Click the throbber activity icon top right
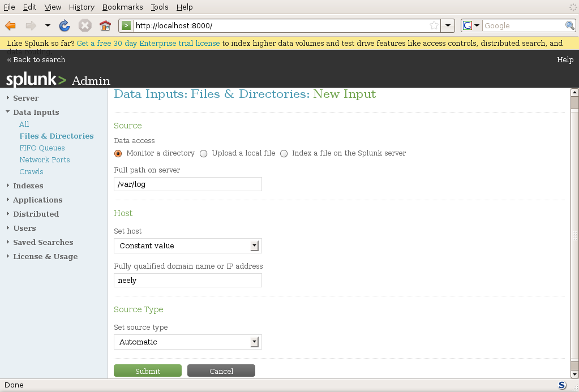 click(x=573, y=7)
